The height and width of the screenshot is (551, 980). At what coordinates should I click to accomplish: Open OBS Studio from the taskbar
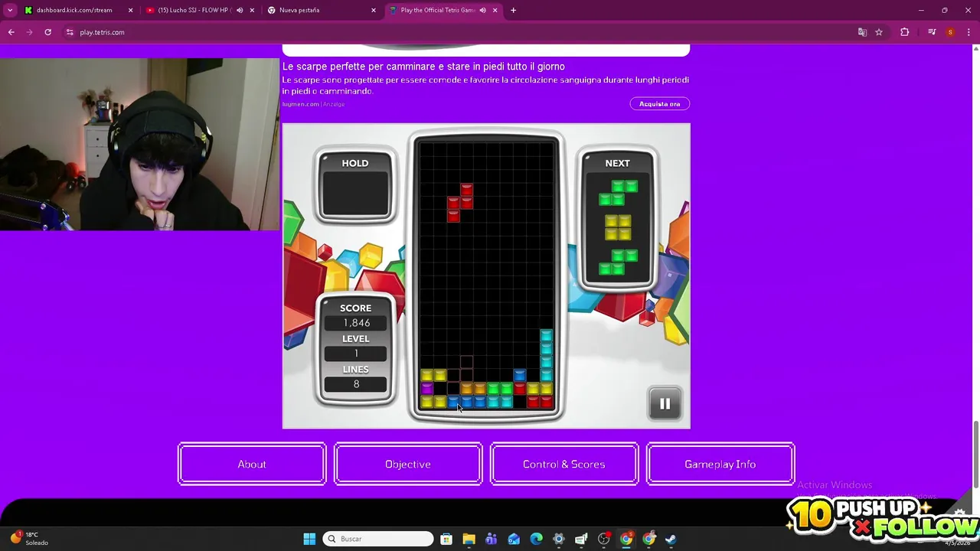click(x=603, y=539)
